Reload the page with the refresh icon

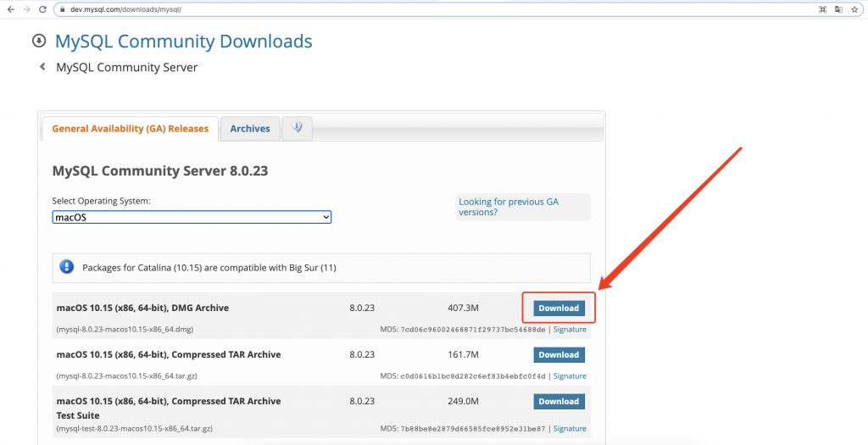click(42, 9)
